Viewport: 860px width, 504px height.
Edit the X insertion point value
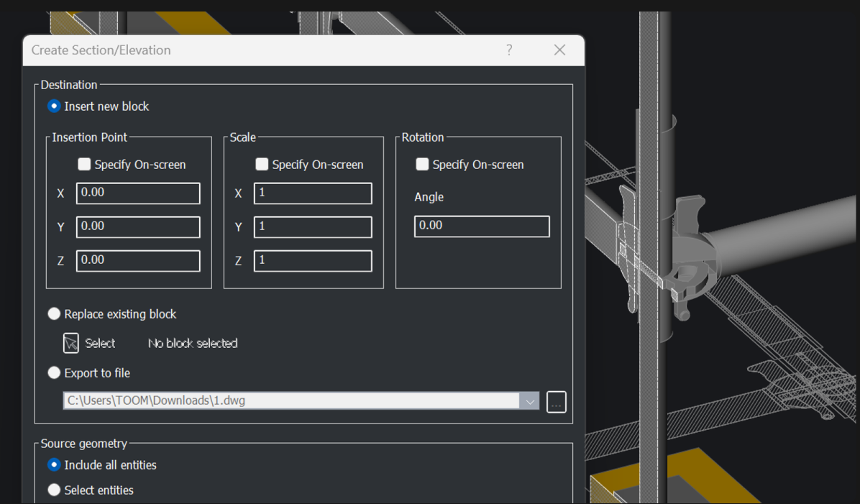click(x=138, y=193)
